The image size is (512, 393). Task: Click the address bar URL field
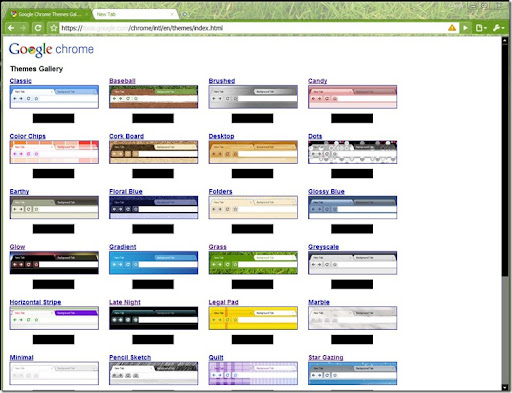[x=253, y=28]
